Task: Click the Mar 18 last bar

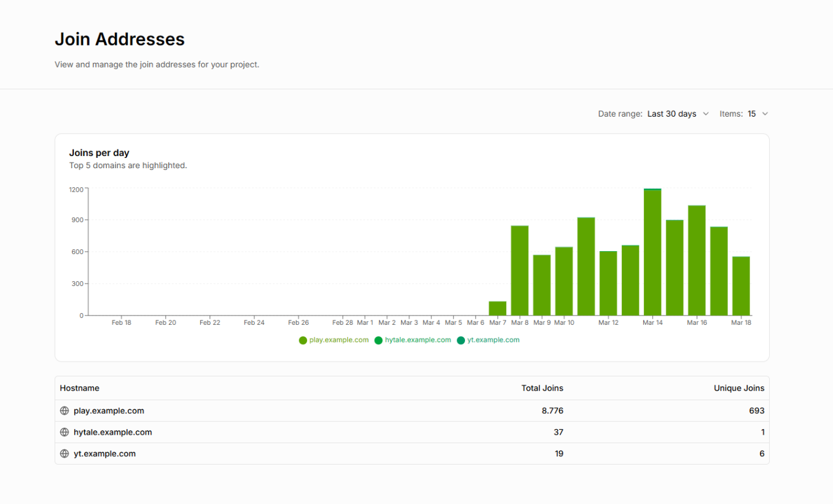Action: (741, 286)
